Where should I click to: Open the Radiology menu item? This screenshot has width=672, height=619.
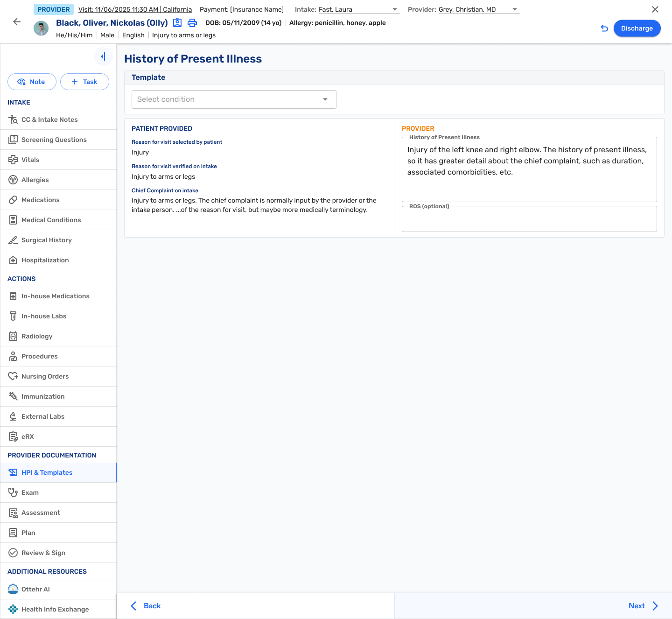pos(37,336)
